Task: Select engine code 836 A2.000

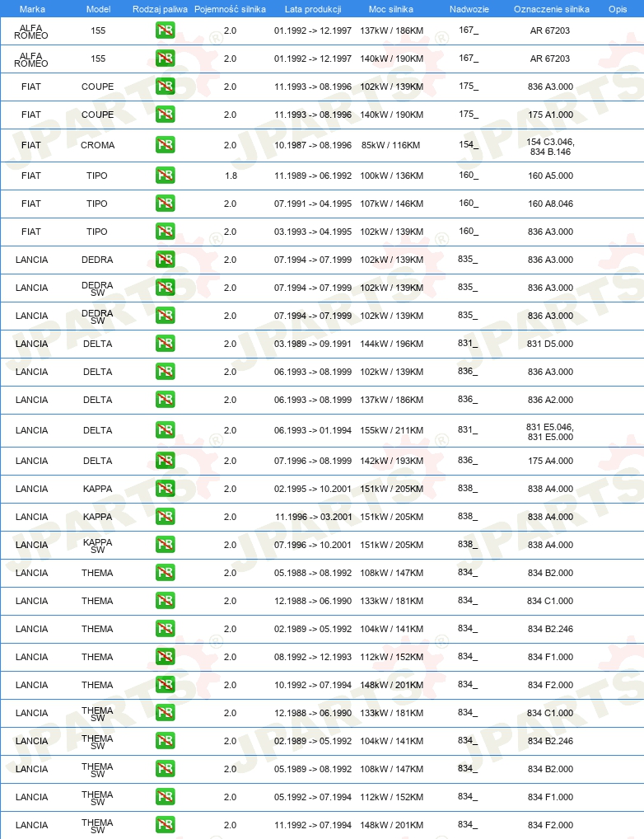Action: tap(550, 400)
